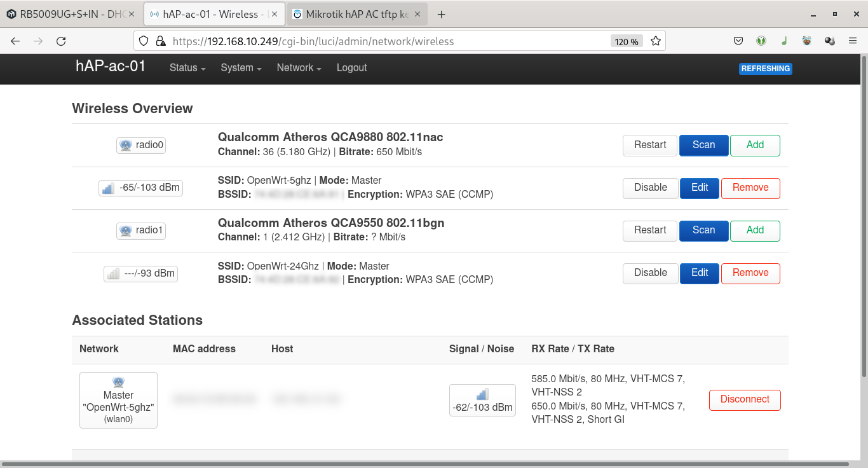Image resolution: width=868 pixels, height=468 pixels.
Task: Disconnect the associated station
Action: (x=745, y=399)
